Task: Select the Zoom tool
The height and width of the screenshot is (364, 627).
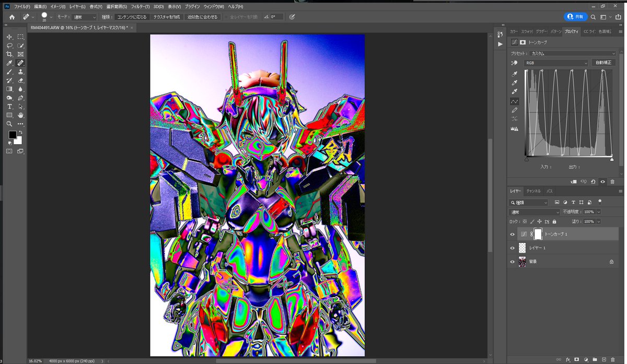Action: point(9,124)
